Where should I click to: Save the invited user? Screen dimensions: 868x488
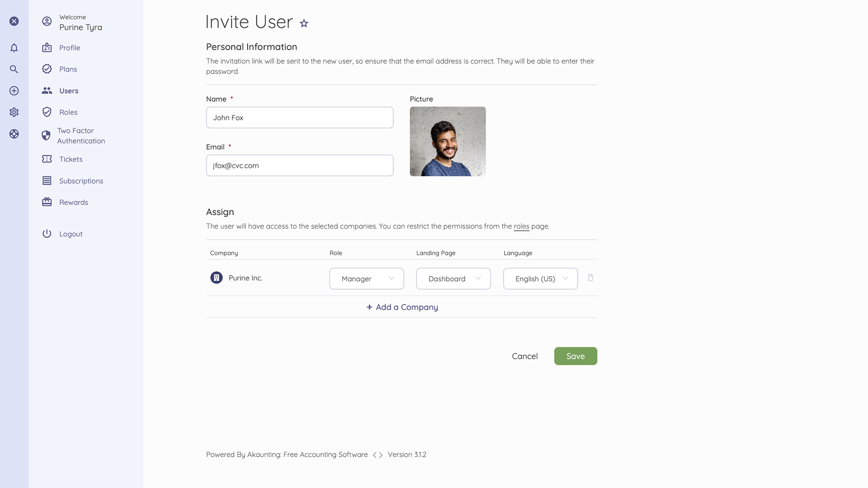click(x=576, y=356)
